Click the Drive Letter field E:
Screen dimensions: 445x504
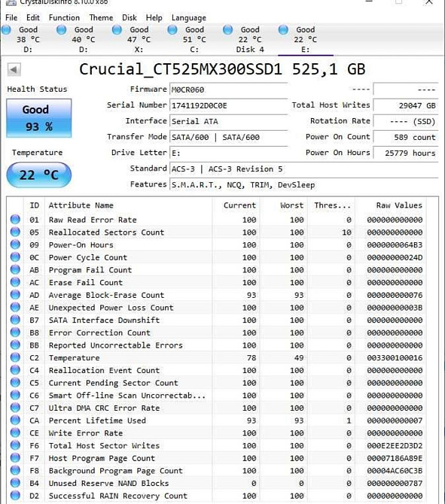click(x=228, y=153)
